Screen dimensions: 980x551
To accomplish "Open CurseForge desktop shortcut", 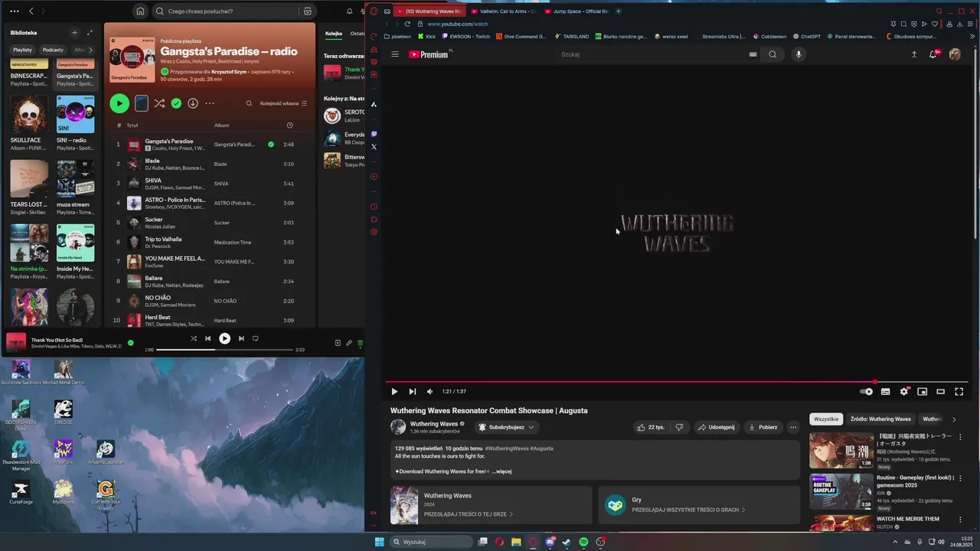I will pyautogui.click(x=21, y=491).
